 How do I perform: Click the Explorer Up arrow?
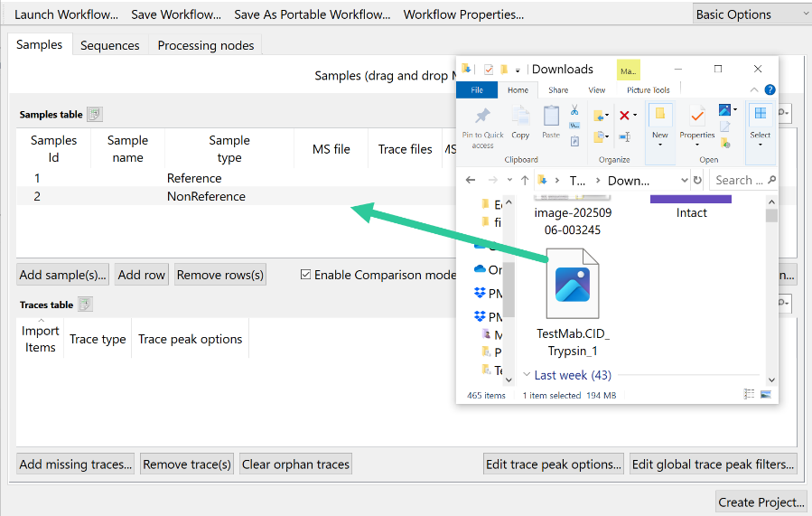[x=525, y=180]
